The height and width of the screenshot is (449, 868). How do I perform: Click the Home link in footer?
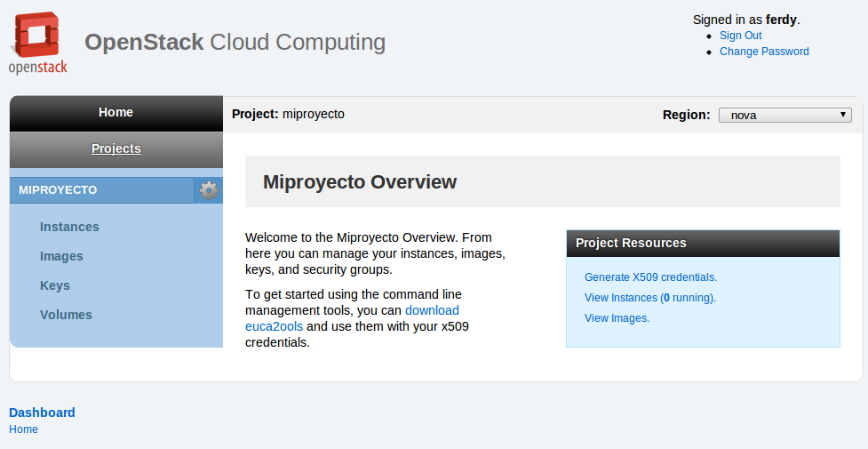pyautogui.click(x=23, y=429)
